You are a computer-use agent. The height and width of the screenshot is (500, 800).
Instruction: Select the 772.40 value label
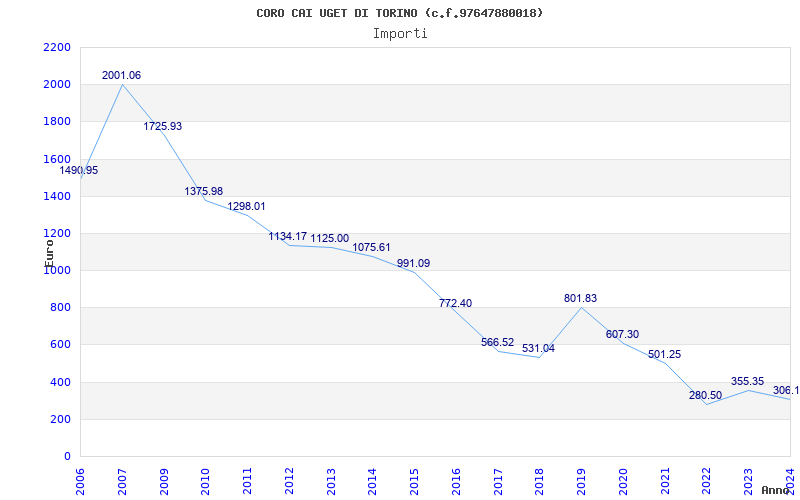455,304
